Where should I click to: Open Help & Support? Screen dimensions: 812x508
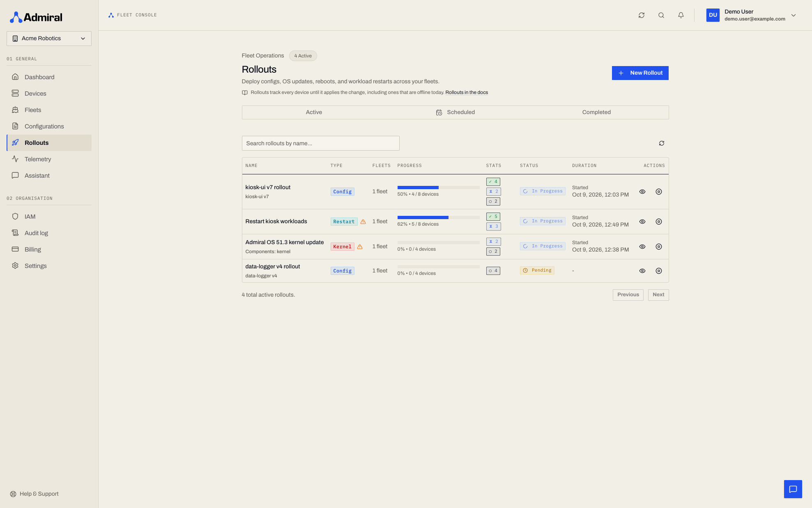click(35, 494)
